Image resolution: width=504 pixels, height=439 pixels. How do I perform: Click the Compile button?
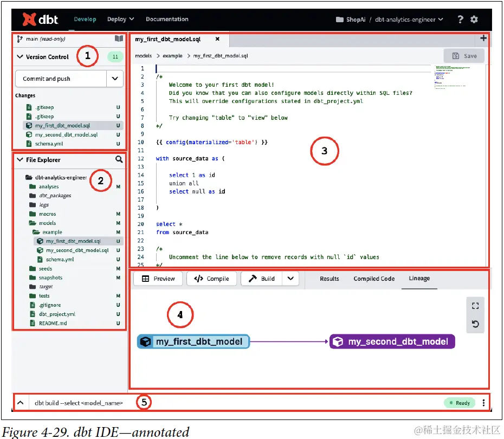coord(211,279)
